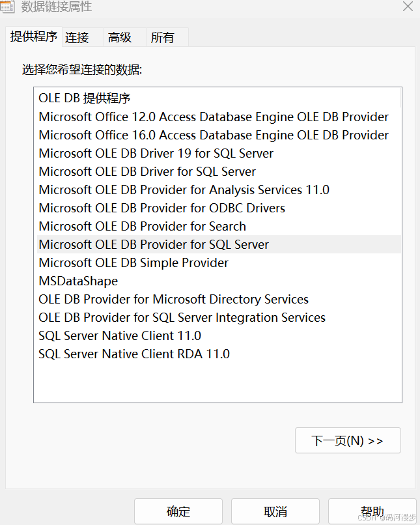Cancel the dialog with 取消
This screenshot has height=525, width=420.
coord(275,511)
